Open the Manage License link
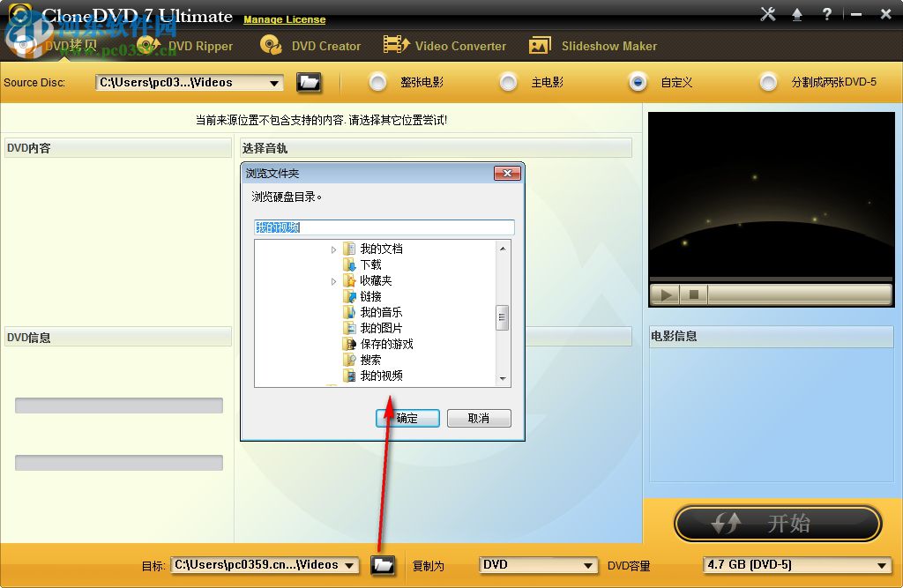903x588 pixels. pyautogui.click(x=284, y=19)
